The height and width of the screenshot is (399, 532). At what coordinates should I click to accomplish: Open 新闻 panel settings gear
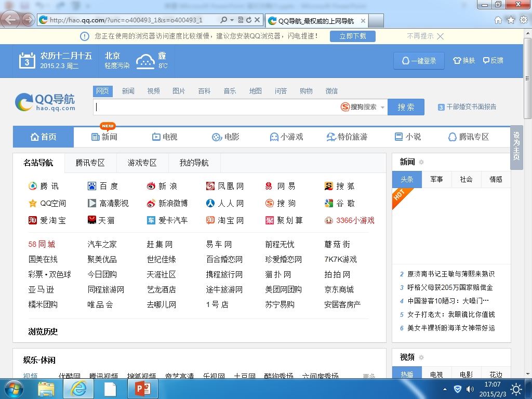click(x=421, y=162)
